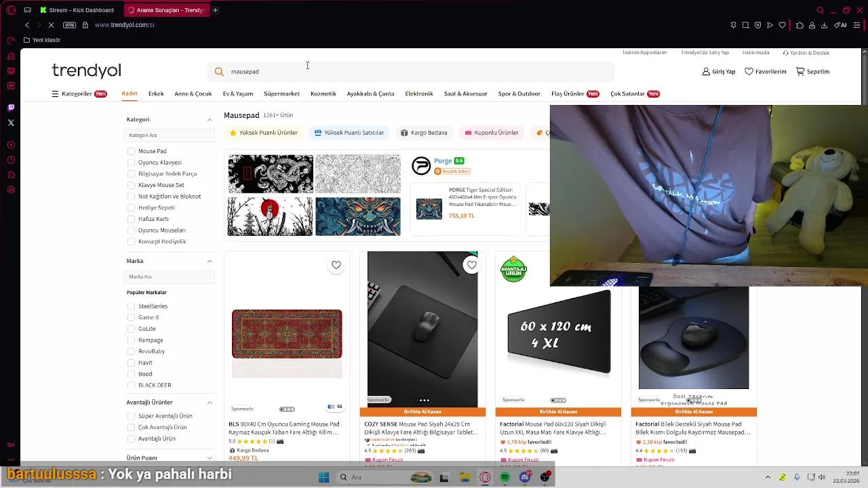Check the Mouse Pad category box
The height and width of the screenshot is (488, 868).
(x=132, y=151)
